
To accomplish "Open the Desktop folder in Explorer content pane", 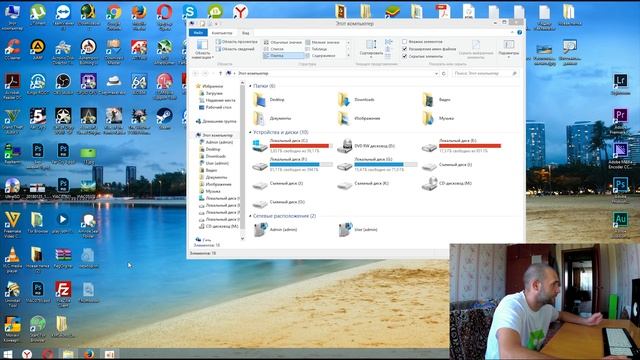I will [x=269, y=100].
